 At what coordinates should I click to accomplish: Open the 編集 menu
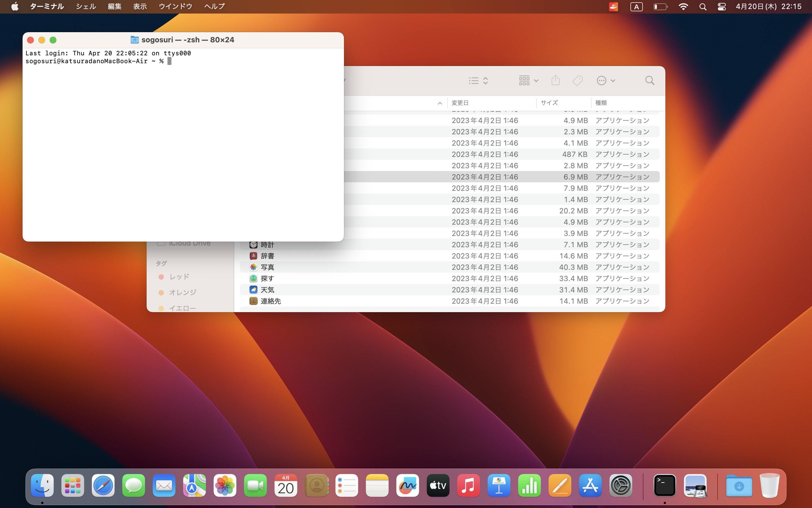click(x=114, y=6)
